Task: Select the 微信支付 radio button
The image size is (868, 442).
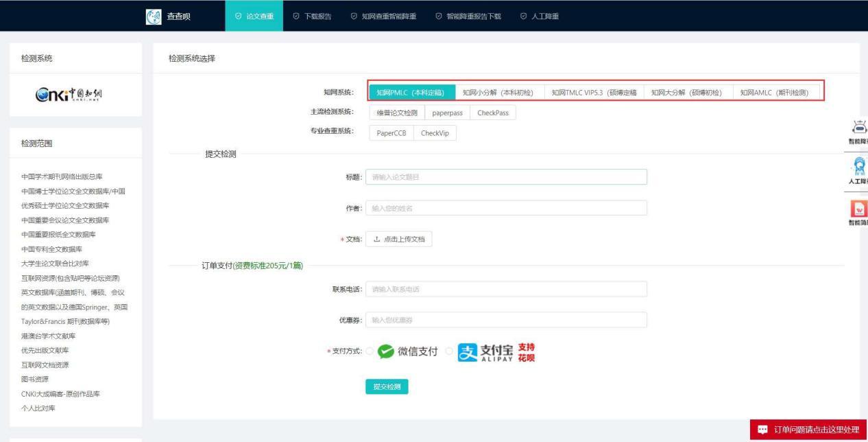Action: tap(370, 351)
